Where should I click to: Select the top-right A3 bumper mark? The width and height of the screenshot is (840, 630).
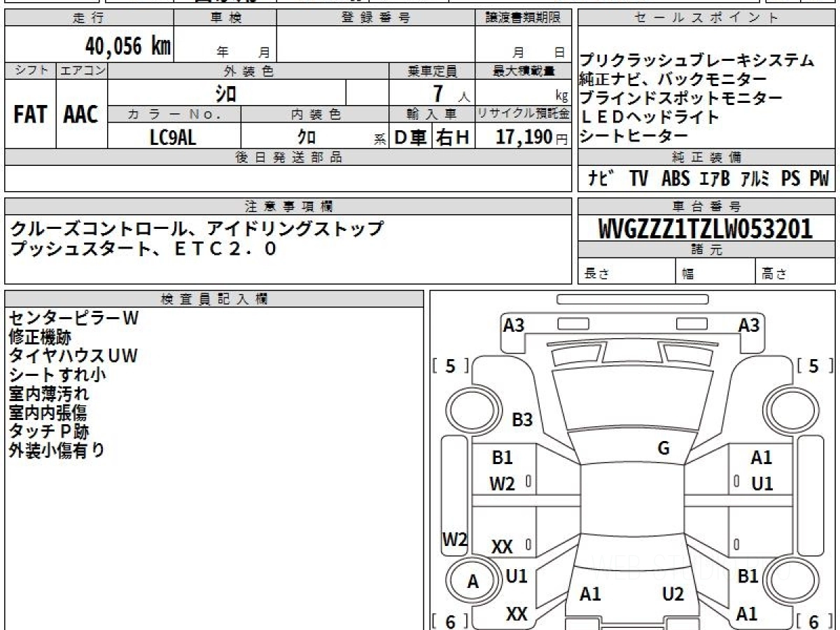pos(749,325)
